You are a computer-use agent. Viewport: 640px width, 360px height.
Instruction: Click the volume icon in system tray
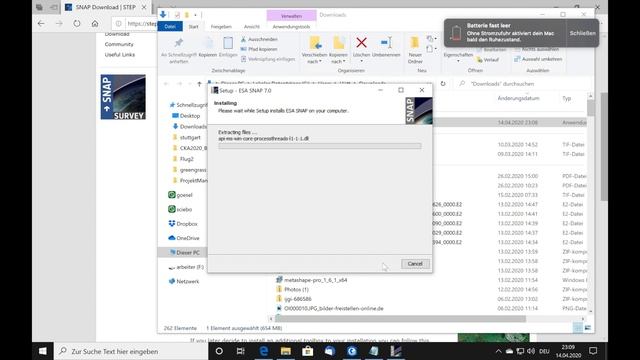531,351
